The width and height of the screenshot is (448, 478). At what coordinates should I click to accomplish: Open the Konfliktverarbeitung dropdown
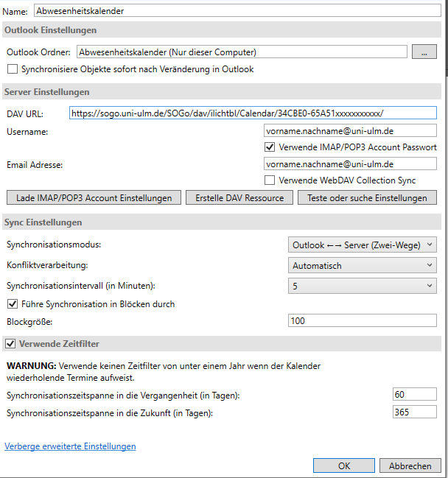click(x=363, y=266)
